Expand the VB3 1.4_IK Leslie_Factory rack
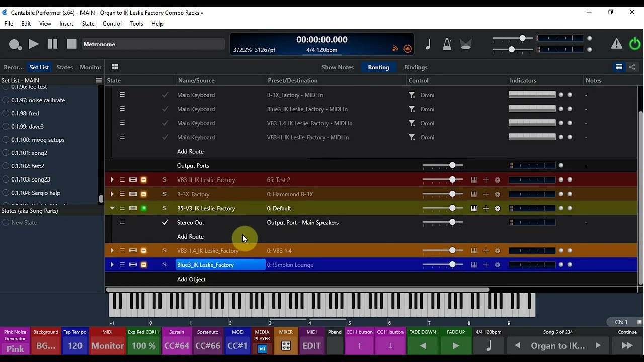This screenshot has width=644, height=362. [x=112, y=251]
